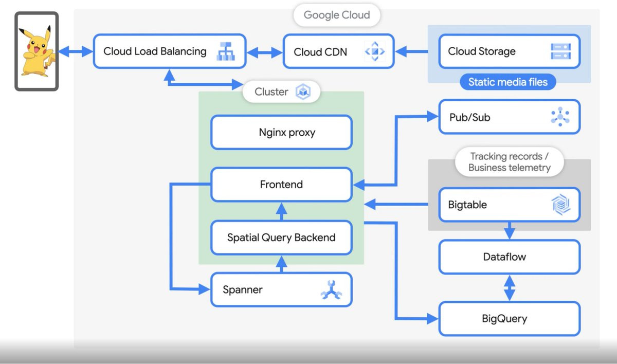Click the Spatial Query Backend box
The height and width of the screenshot is (364, 617).
pos(281,238)
